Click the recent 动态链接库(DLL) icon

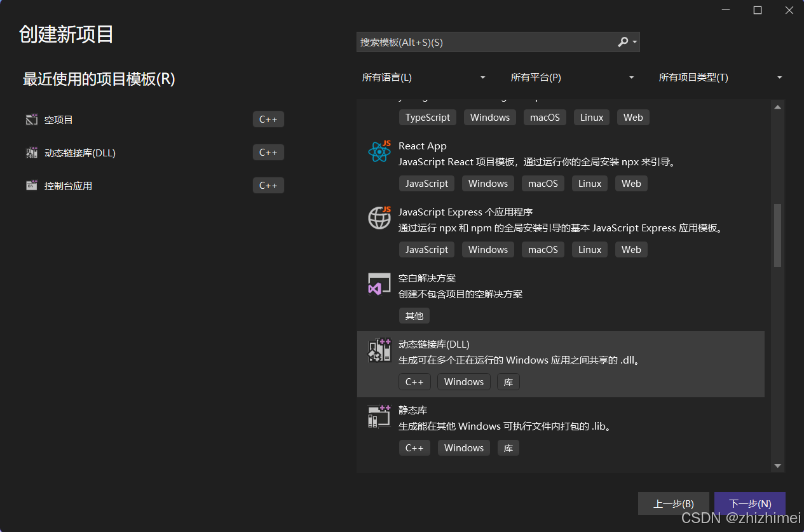pyautogui.click(x=32, y=153)
